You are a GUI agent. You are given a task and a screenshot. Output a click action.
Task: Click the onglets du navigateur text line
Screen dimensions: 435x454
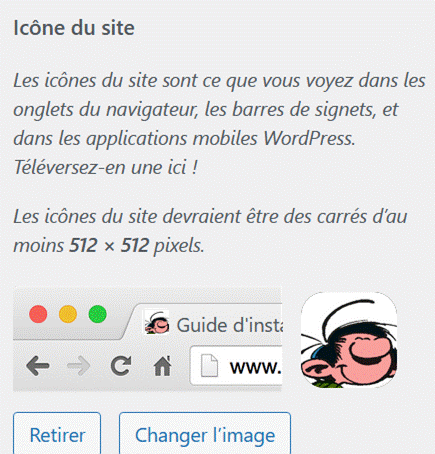coord(206,110)
